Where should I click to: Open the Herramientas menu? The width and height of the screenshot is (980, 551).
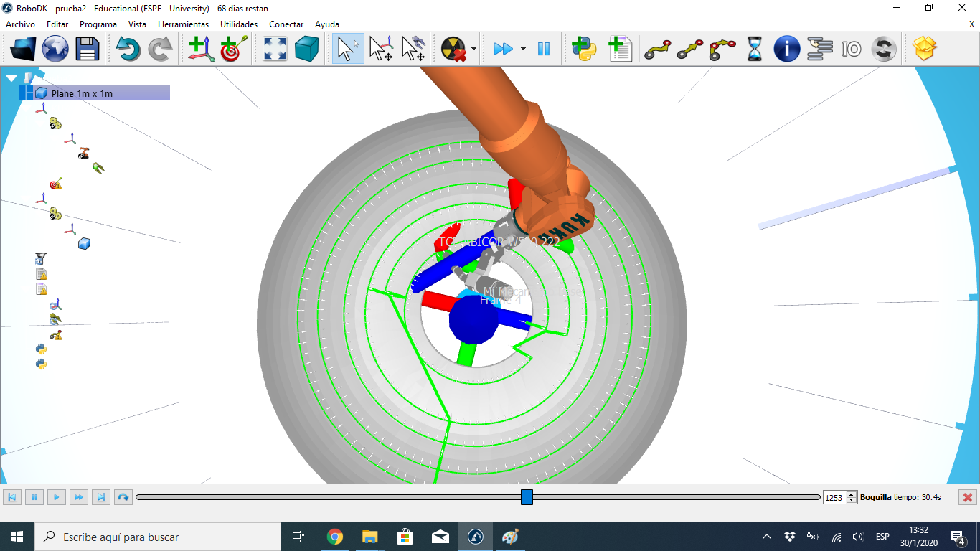pyautogui.click(x=183, y=24)
